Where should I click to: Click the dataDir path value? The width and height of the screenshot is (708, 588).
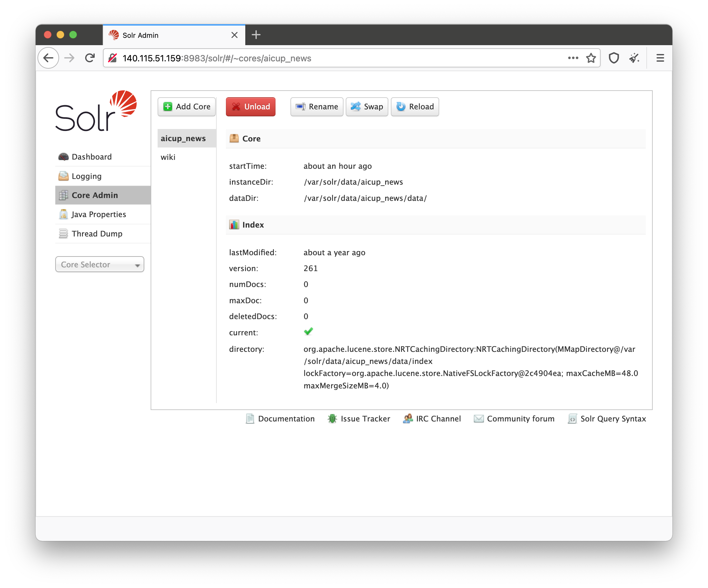tap(365, 198)
